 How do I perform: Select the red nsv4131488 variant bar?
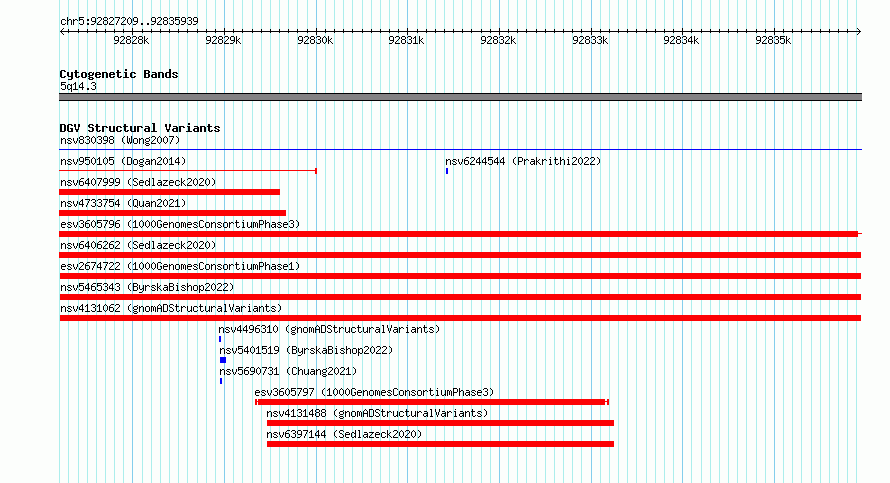point(440,423)
